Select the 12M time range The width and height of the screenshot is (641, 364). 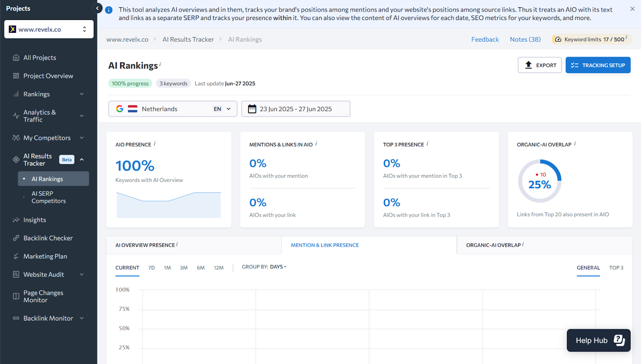[219, 268]
